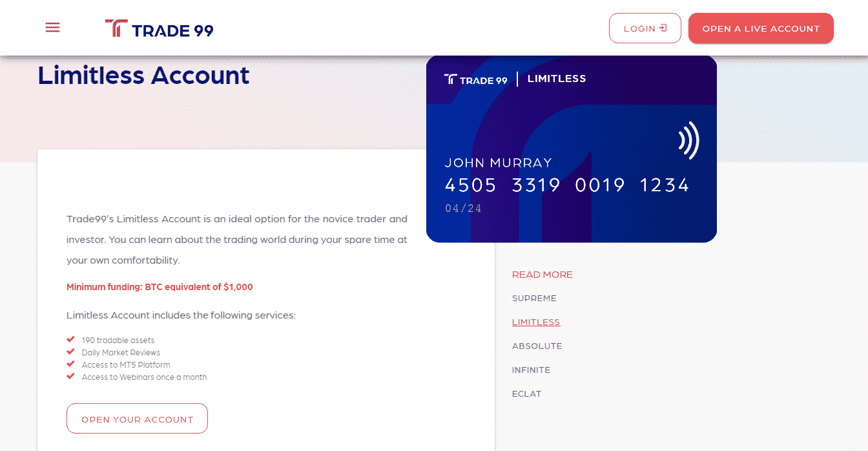
Task: Click the checkmark beside 190 tradable assets
Action: pyautogui.click(x=70, y=339)
